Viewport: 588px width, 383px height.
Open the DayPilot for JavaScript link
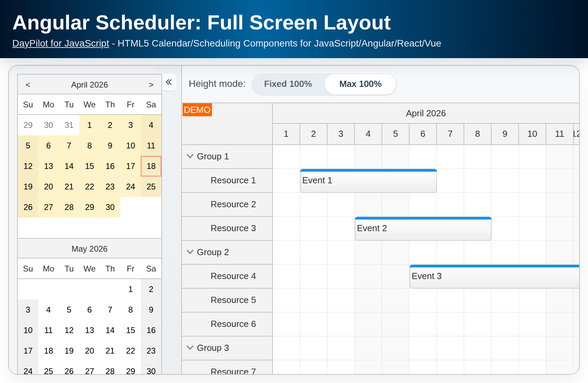pos(60,43)
